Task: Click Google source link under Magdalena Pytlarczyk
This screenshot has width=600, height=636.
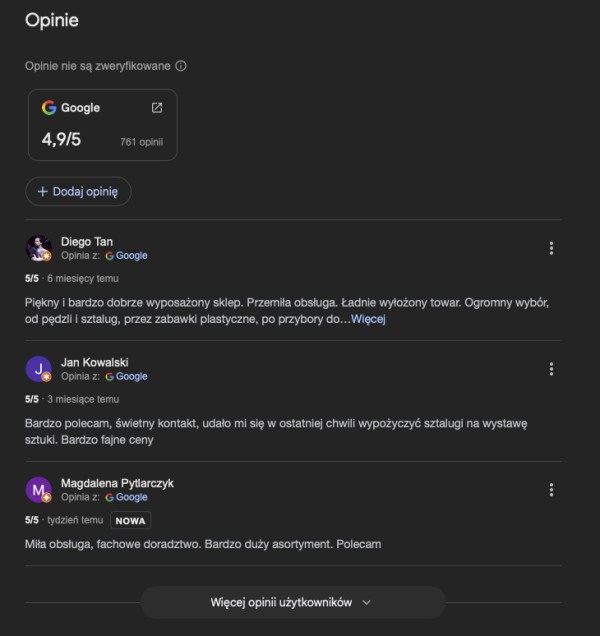Action: pyautogui.click(x=126, y=497)
